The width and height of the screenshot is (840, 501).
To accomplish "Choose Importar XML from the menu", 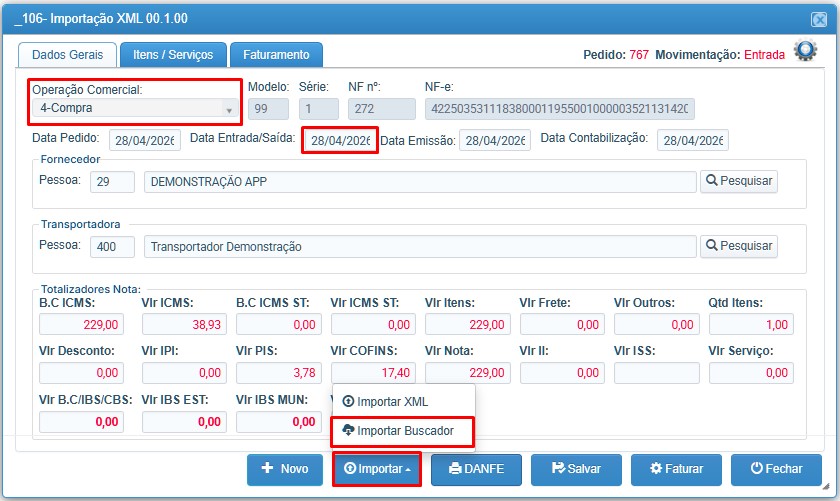I will 403,401.
